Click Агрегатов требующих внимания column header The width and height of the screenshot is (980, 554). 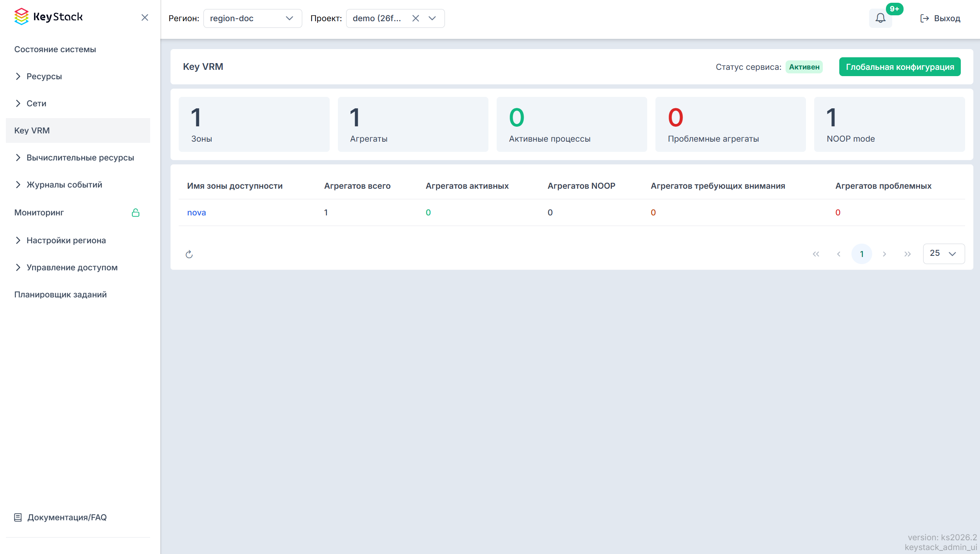(x=718, y=186)
